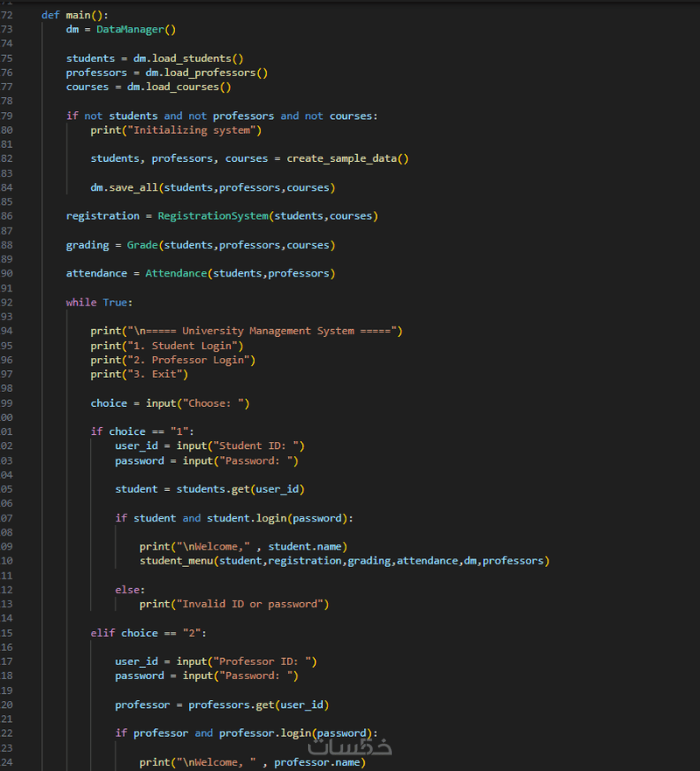Click line number 75 in the gutter
Viewport: 700px width, 771px height.
pos(7,59)
